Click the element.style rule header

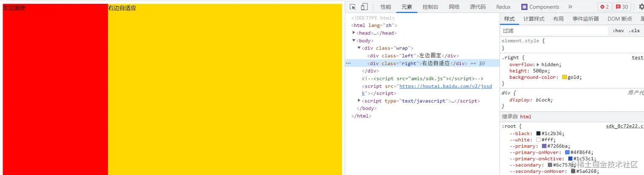[x=523, y=41]
